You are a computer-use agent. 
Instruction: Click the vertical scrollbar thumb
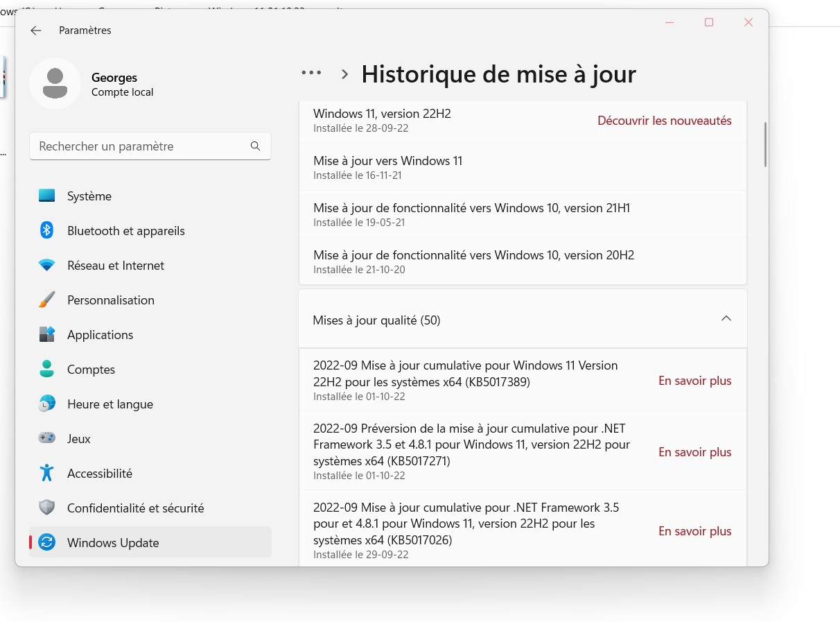point(765,144)
